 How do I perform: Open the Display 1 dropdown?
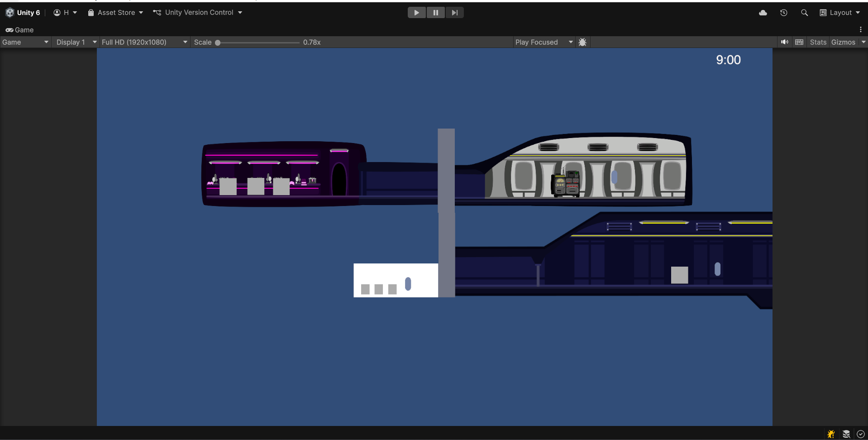click(x=76, y=42)
